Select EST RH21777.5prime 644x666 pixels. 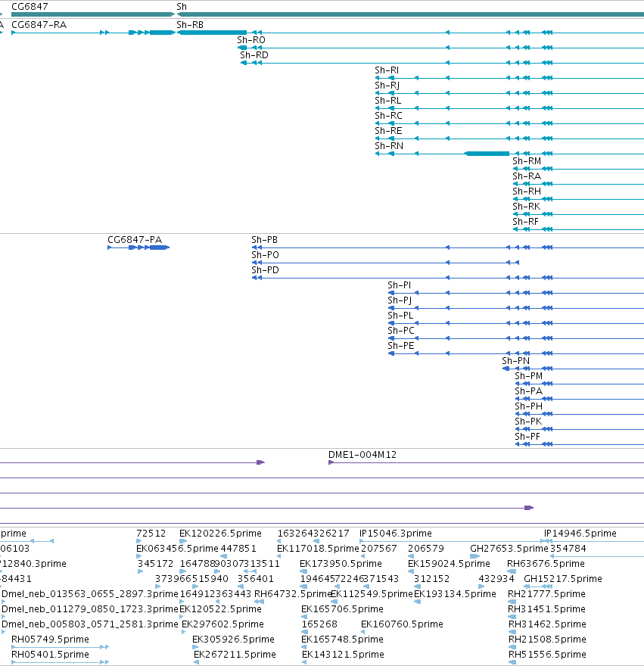[546, 594]
